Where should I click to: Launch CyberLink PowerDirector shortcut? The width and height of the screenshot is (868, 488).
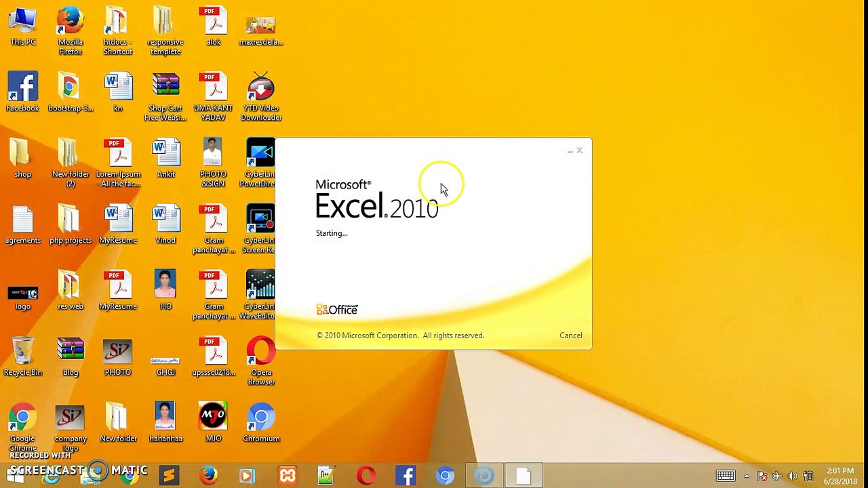(260, 163)
